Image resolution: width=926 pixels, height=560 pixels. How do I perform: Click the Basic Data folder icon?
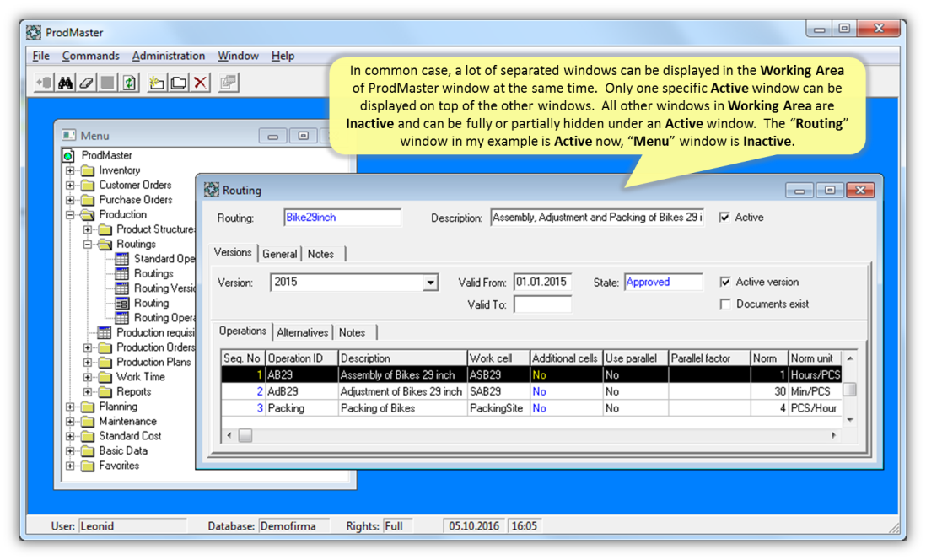click(x=88, y=450)
